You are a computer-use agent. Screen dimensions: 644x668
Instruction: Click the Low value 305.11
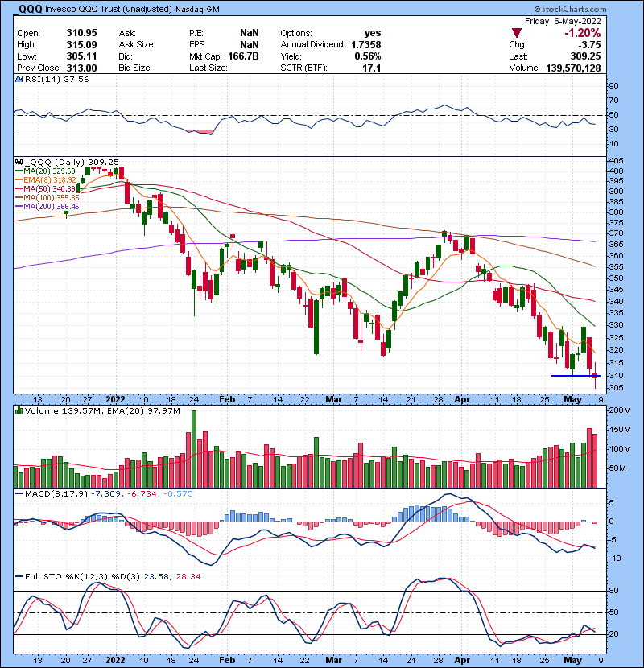tap(81, 56)
